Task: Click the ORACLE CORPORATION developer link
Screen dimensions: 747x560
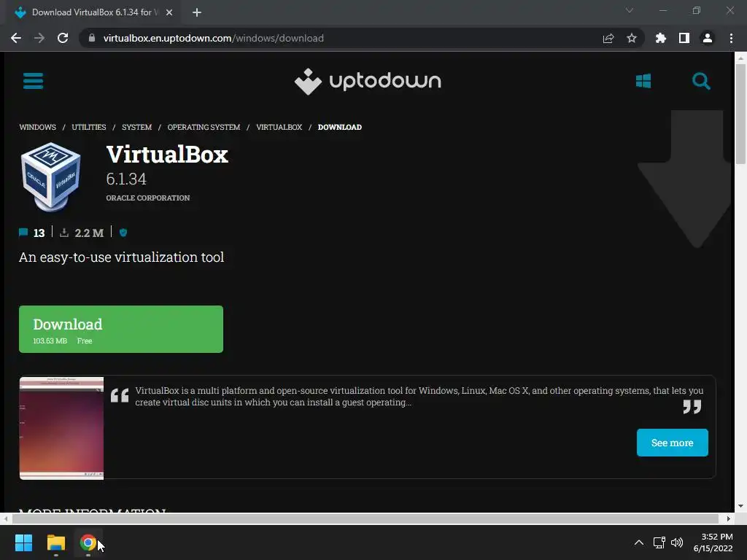Action: [x=147, y=198]
